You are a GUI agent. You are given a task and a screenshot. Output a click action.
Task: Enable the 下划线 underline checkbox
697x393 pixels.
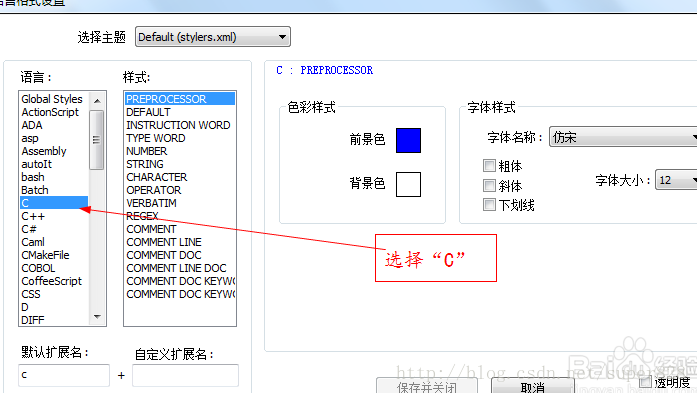click(x=489, y=205)
